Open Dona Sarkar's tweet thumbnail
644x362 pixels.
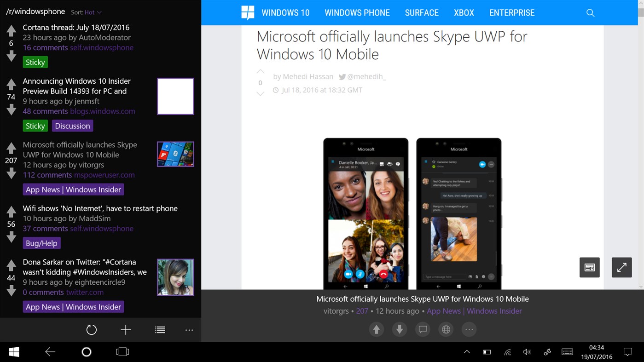[x=175, y=277]
